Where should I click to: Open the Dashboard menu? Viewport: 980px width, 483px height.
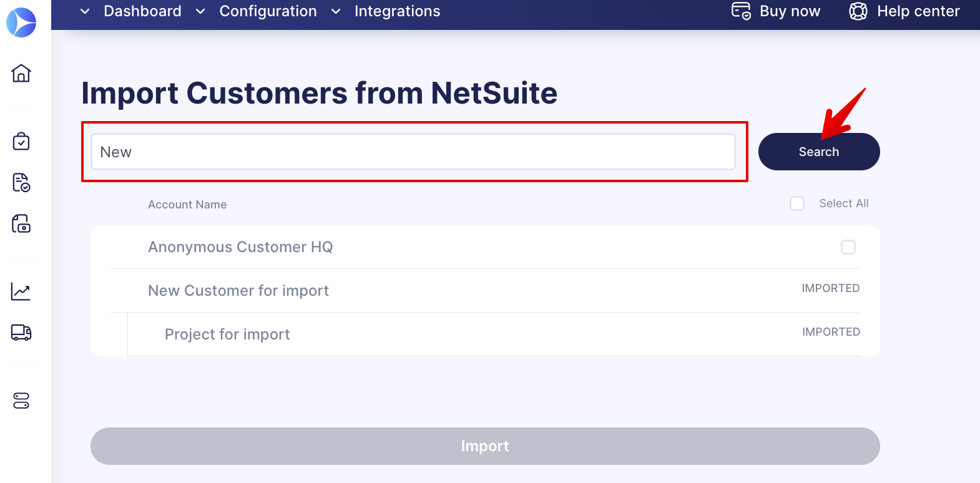142,11
